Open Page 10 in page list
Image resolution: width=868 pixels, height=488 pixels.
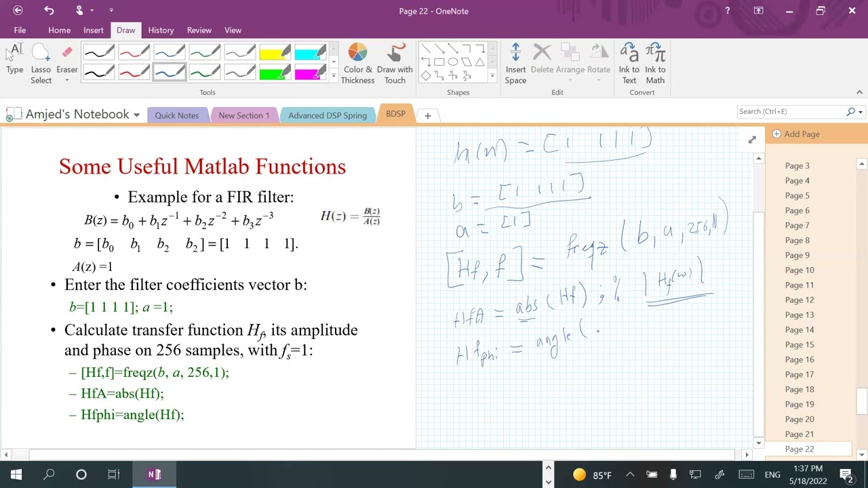[800, 270]
